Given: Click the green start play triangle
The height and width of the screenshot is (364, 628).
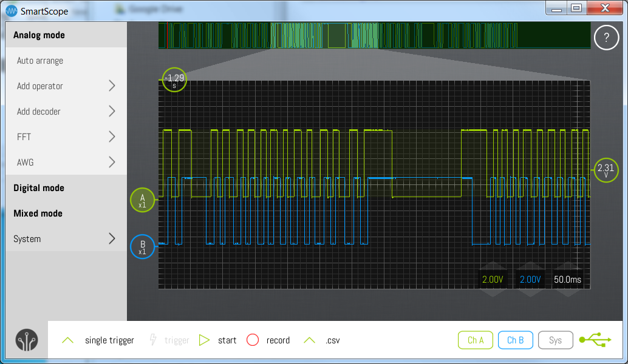Looking at the screenshot, I should coord(204,340).
